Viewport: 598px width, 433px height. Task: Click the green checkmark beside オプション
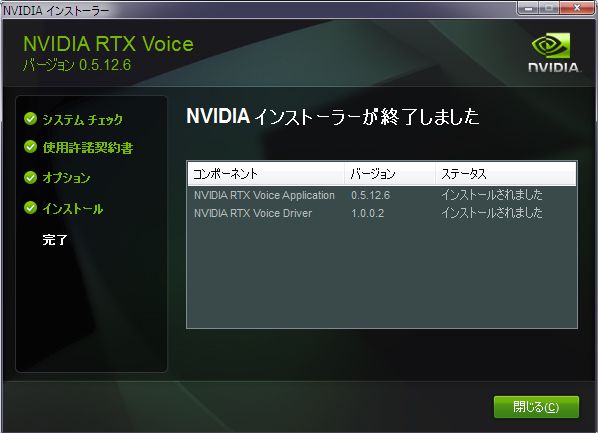30,177
